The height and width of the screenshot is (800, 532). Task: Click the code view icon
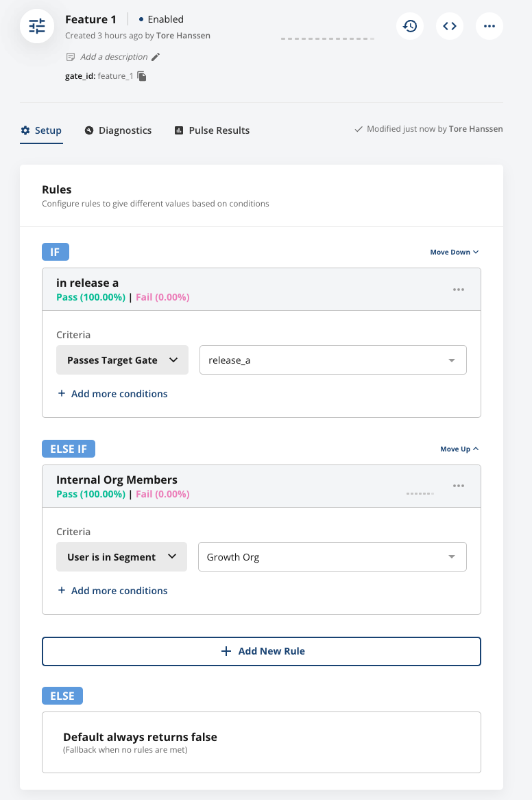pos(449,25)
